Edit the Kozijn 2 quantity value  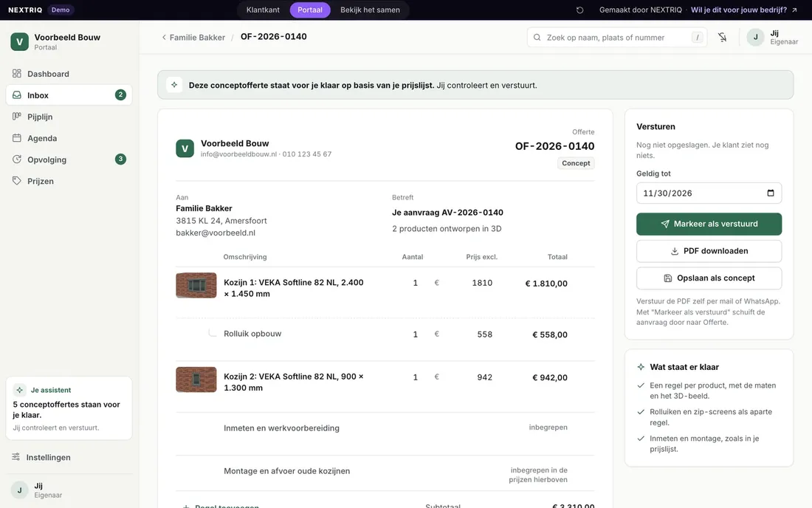click(416, 377)
